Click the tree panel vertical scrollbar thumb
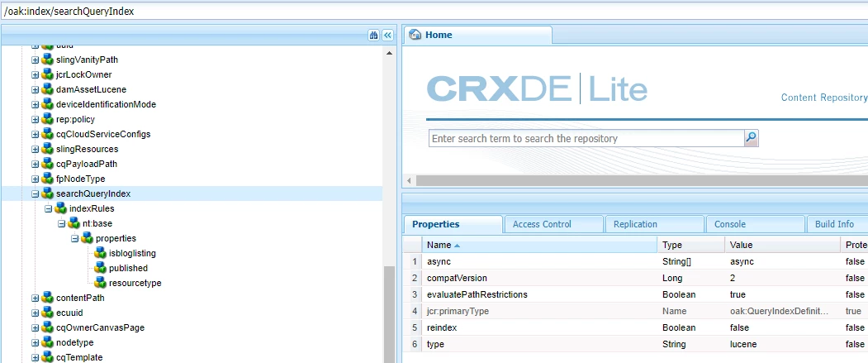 pyautogui.click(x=389, y=313)
